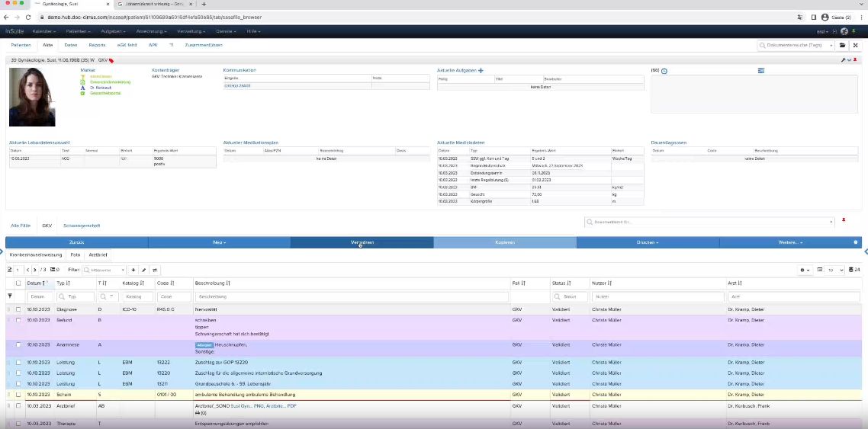
Task: Select all rows using the header checkbox
Action: click(x=18, y=283)
